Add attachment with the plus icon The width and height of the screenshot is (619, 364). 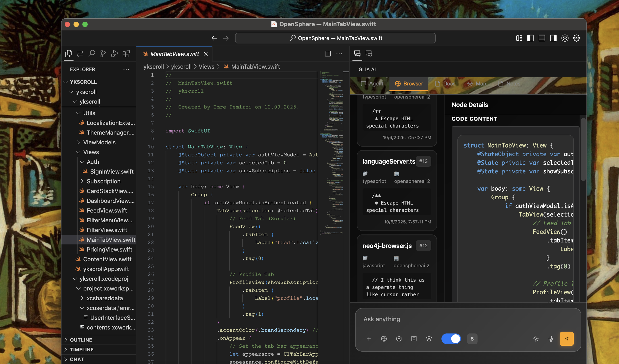[x=369, y=338]
